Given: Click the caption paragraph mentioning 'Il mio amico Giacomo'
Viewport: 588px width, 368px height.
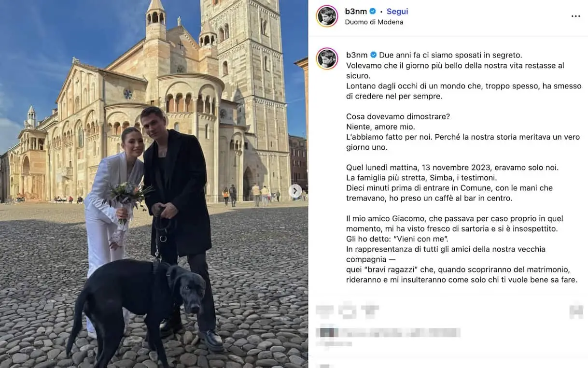Looking at the screenshot, I should 462,249.
